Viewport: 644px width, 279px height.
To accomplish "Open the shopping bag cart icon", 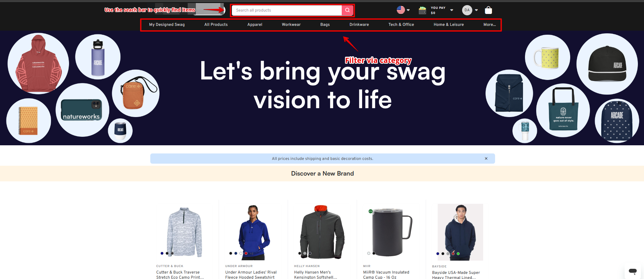I will pyautogui.click(x=488, y=10).
